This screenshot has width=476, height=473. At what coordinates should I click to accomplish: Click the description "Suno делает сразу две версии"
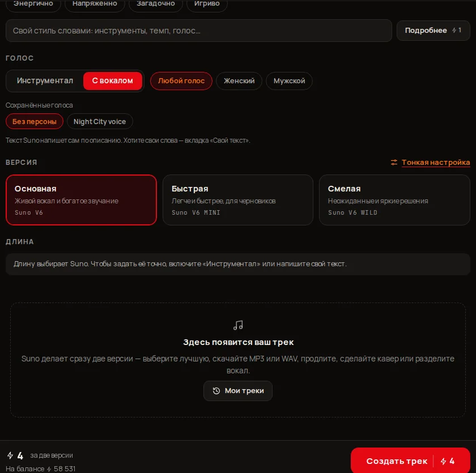point(238,365)
